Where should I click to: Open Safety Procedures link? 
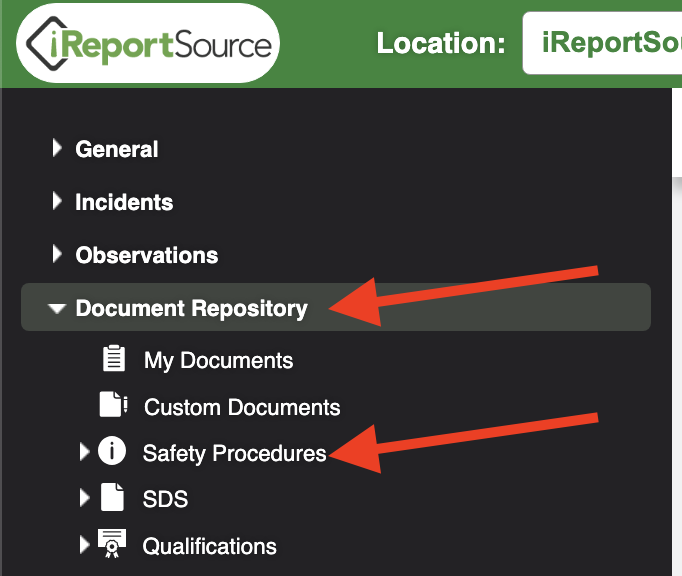coord(234,454)
